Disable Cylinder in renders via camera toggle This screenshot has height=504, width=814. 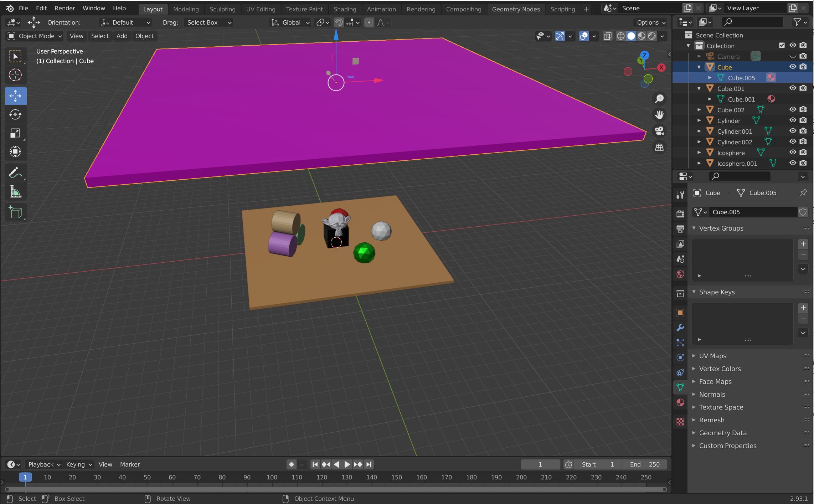coord(804,120)
